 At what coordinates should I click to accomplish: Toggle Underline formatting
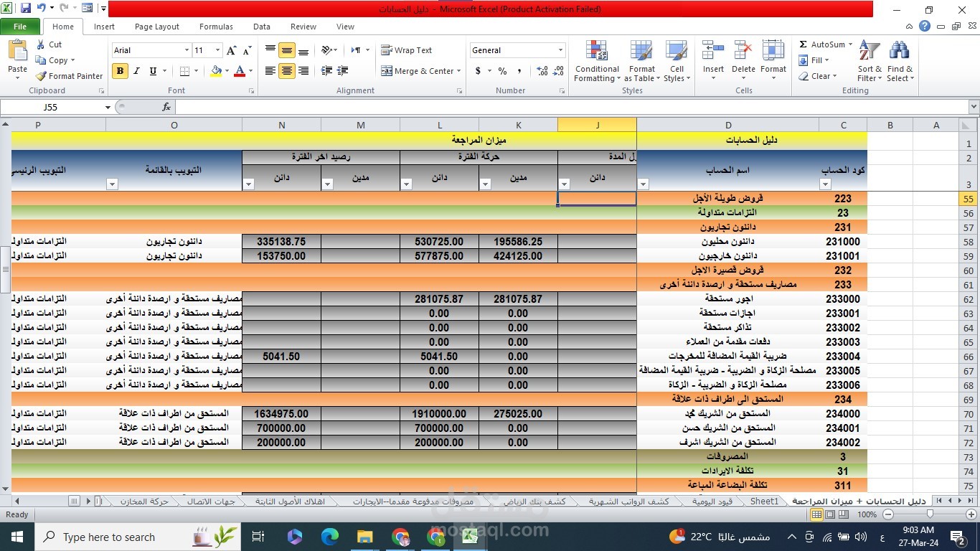(153, 71)
